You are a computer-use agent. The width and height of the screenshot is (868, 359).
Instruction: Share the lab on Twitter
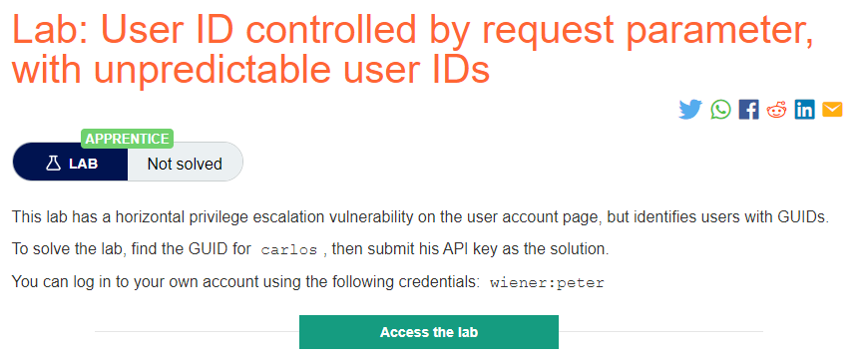coord(689,109)
